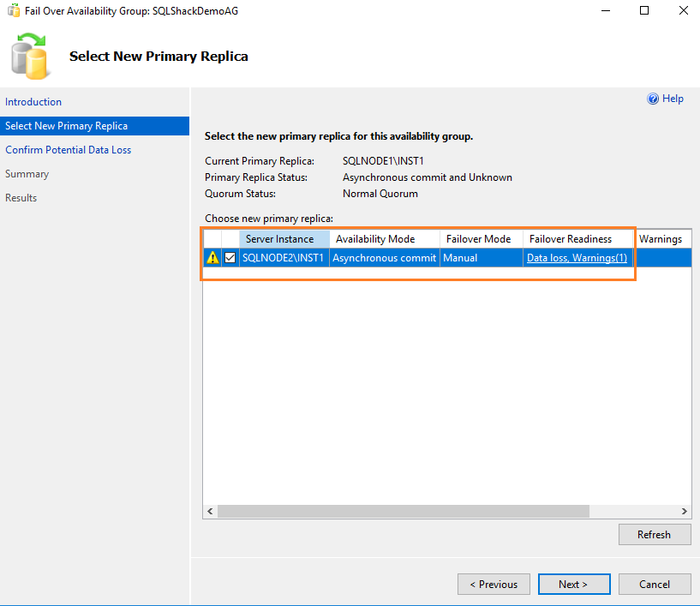The width and height of the screenshot is (700, 606).
Task: Click the warning icon column header cell
Action: coord(212,238)
